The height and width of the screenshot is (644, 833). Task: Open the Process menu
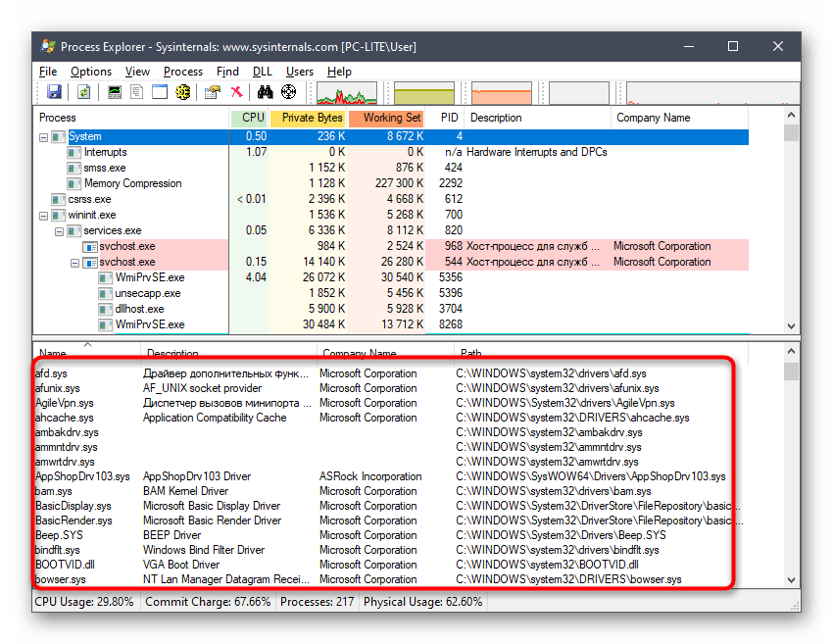point(182,72)
